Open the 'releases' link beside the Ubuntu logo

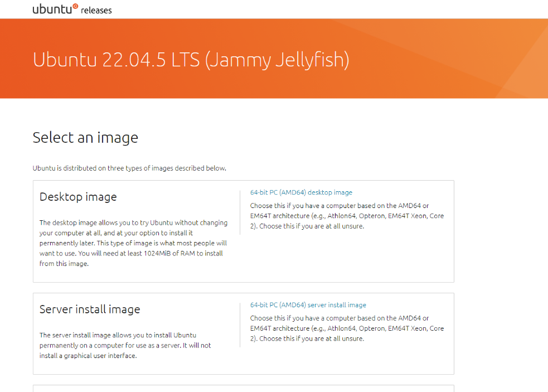pyautogui.click(x=96, y=11)
